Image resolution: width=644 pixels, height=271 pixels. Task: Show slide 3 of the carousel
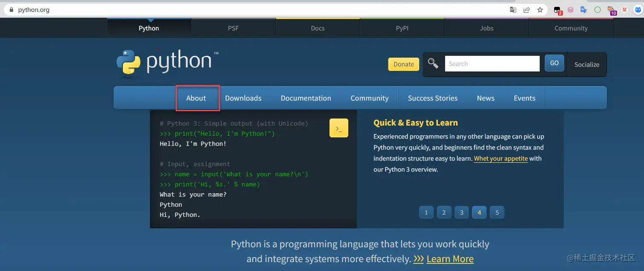tap(462, 212)
